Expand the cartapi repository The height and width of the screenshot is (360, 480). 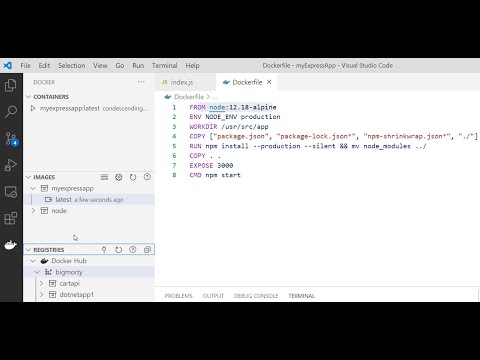pyautogui.click(x=41, y=283)
